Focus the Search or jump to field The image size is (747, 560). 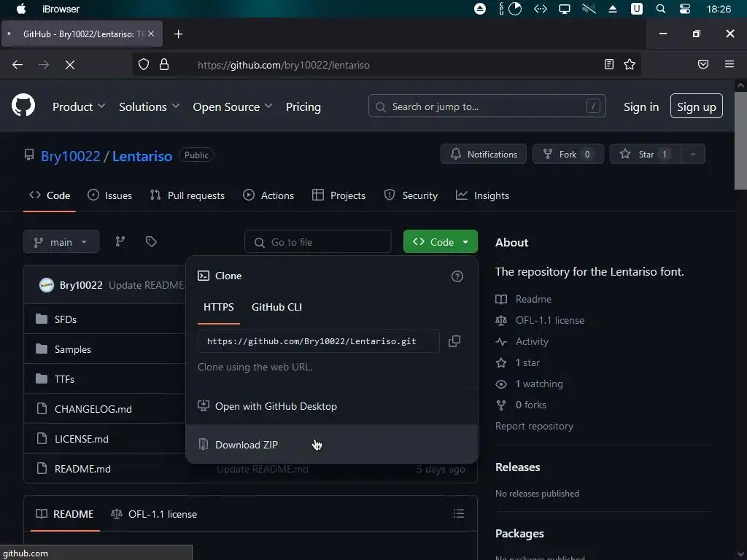click(x=487, y=106)
